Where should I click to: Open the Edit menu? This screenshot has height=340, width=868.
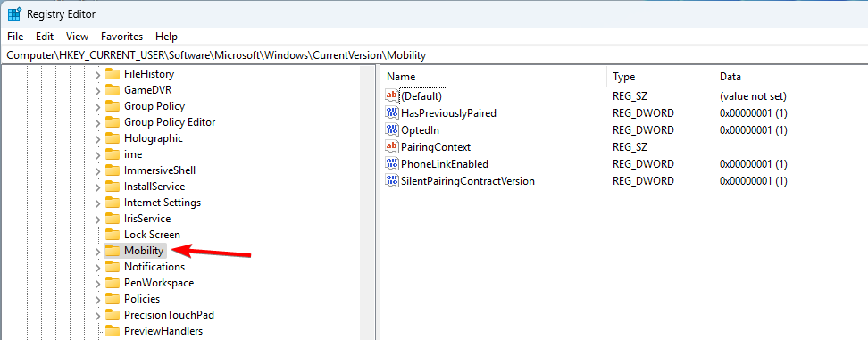(45, 37)
